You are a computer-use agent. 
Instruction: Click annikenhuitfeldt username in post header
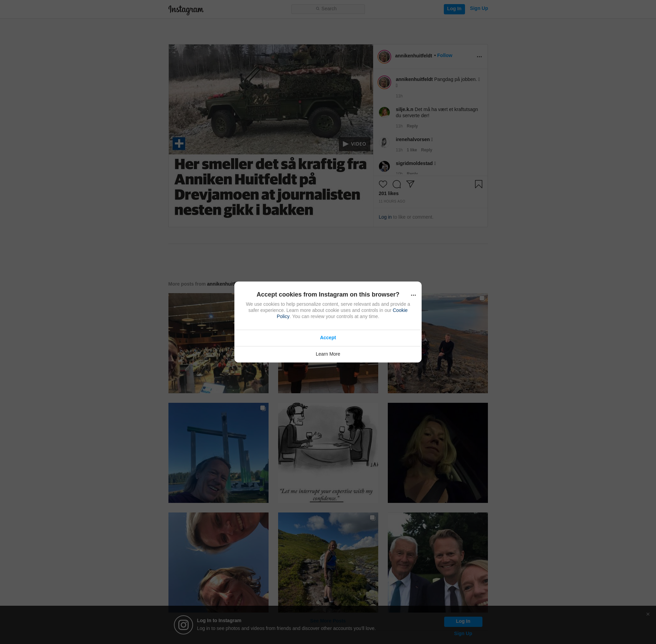[x=413, y=56]
